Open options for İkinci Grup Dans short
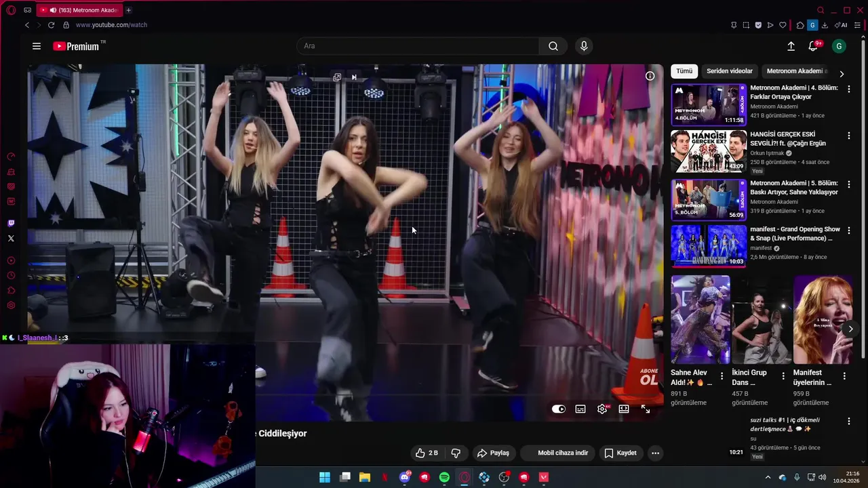The width and height of the screenshot is (868, 488). click(x=783, y=376)
